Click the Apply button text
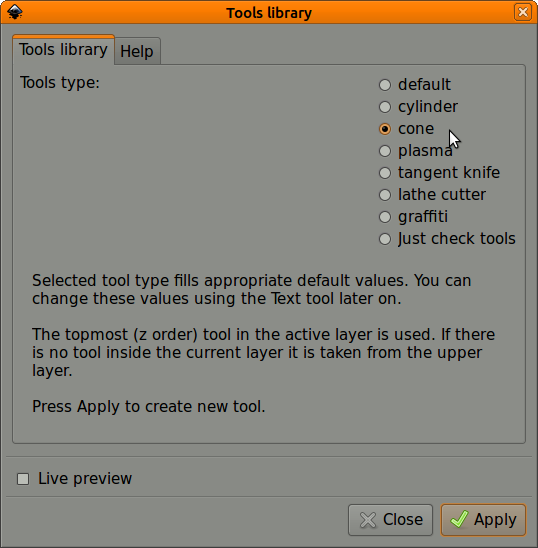The image size is (538, 548). (495, 520)
